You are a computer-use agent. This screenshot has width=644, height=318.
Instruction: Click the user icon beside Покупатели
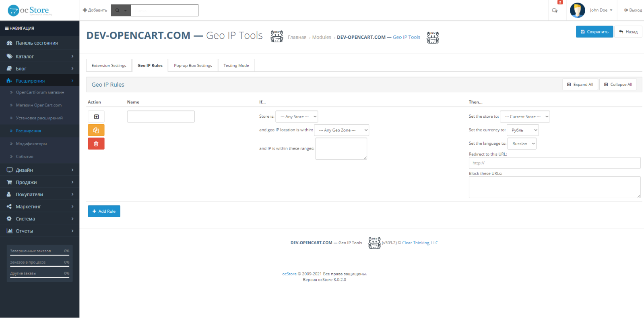tap(9, 194)
